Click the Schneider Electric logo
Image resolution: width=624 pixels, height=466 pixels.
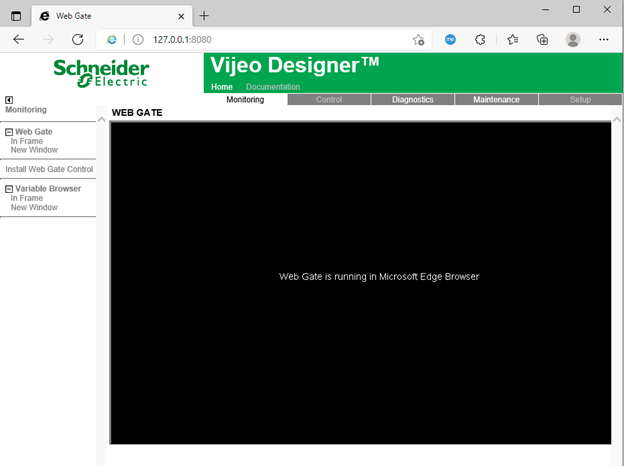101,73
